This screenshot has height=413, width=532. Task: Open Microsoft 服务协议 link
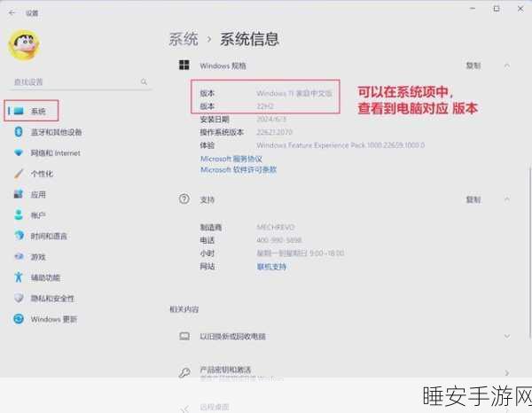tap(231, 159)
